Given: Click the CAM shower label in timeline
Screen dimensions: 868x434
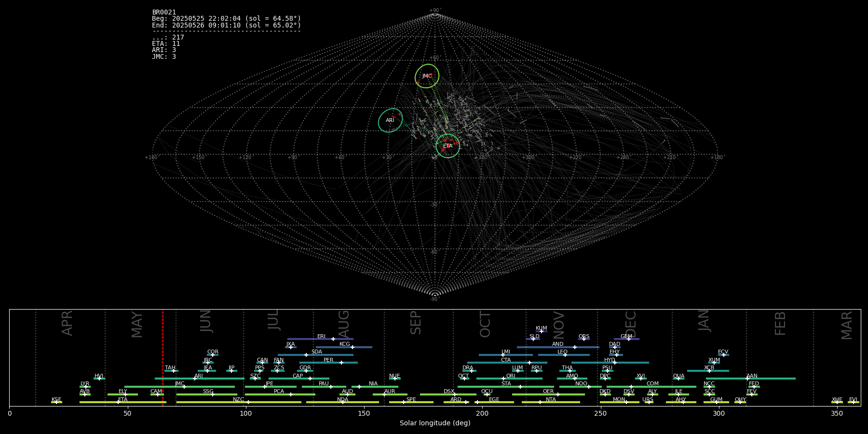Looking at the screenshot, I should pos(156,392).
